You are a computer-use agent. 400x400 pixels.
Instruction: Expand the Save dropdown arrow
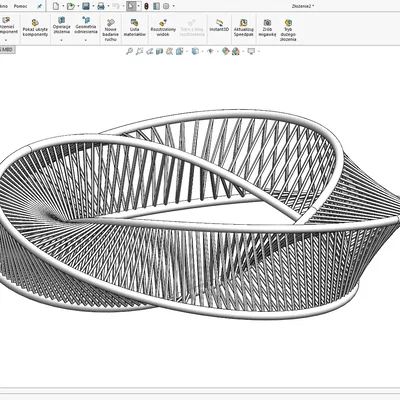(x=93, y=6)
